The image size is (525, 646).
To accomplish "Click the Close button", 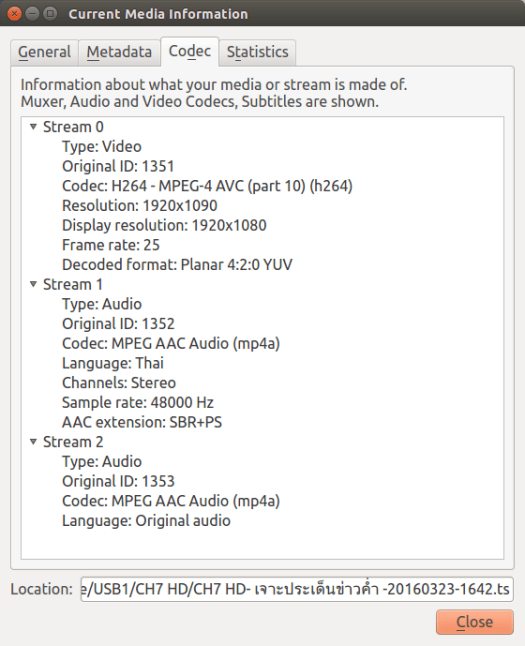I will click(x=475, y=622).
